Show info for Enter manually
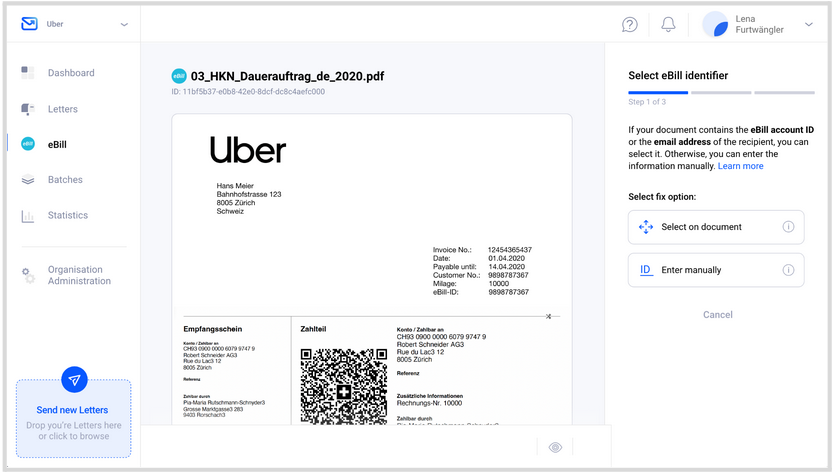Viewport: 834px width, 474px height. (x=788, y=270)
